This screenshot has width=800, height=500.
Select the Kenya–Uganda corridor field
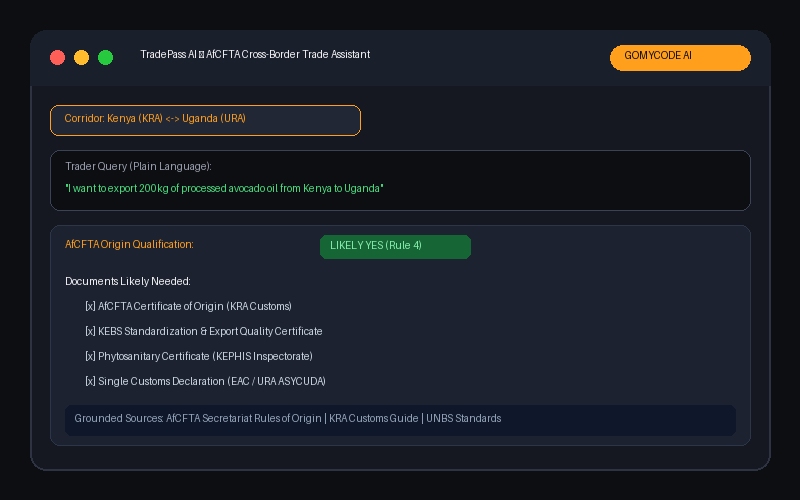205,120
